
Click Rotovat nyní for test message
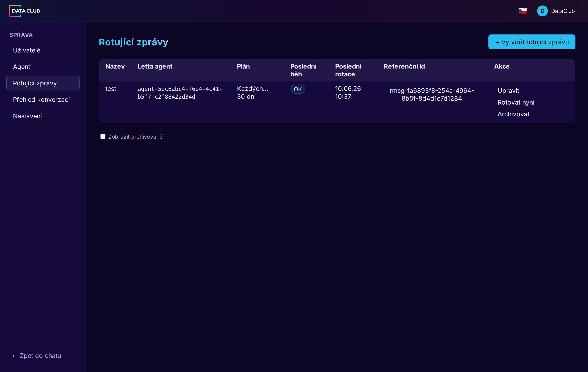(516, 102)
